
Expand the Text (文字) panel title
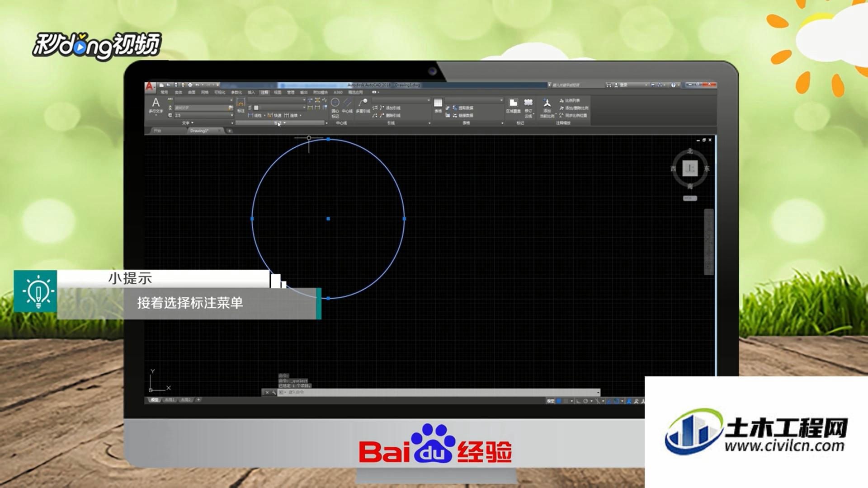point(188,123)
